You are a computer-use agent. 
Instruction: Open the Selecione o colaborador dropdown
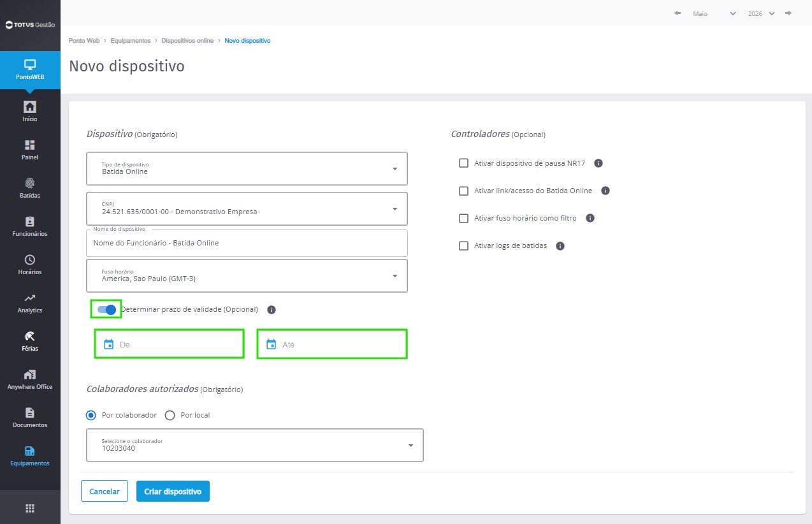(254, 445)
